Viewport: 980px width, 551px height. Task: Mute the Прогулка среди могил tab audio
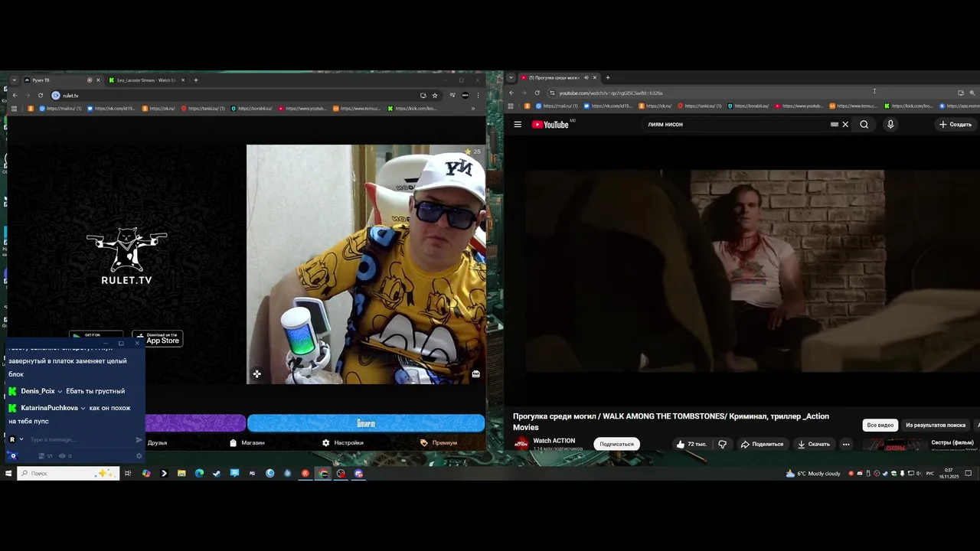(x=586, y=77)
